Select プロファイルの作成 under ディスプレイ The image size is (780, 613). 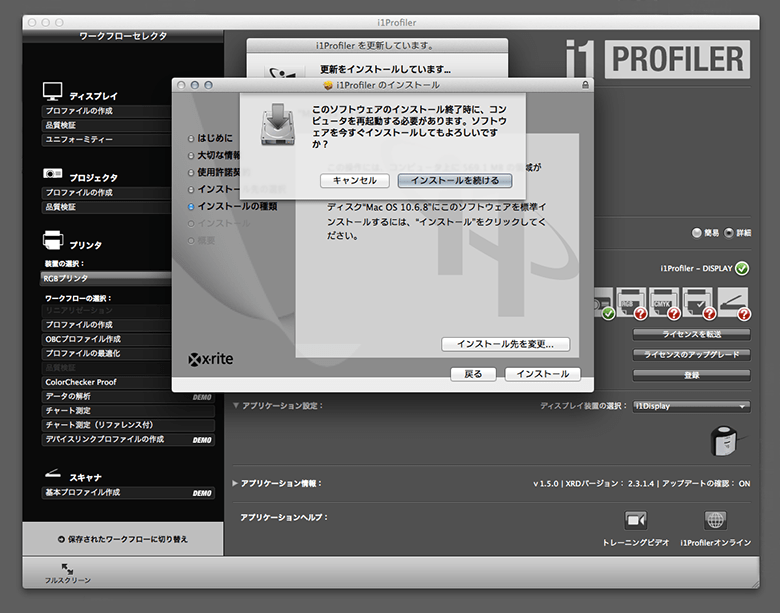[x=106, y=111]
